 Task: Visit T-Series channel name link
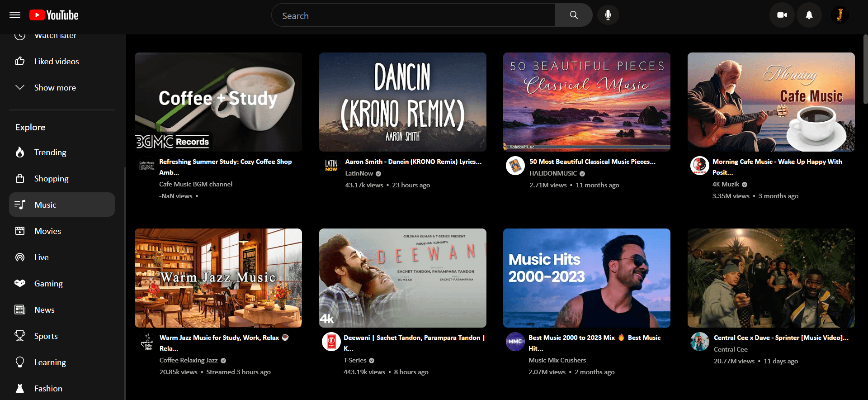tap(355, 360)
